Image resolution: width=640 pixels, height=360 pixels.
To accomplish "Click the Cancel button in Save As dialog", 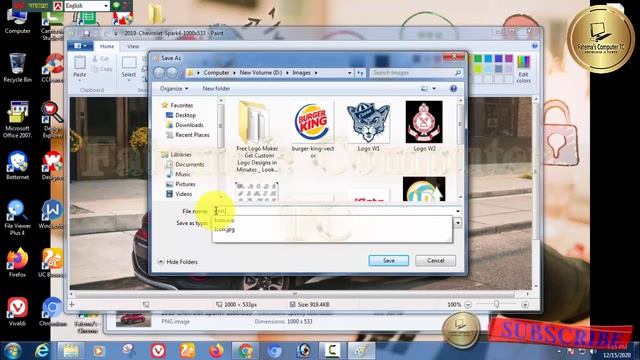I will tap(436, 260).
